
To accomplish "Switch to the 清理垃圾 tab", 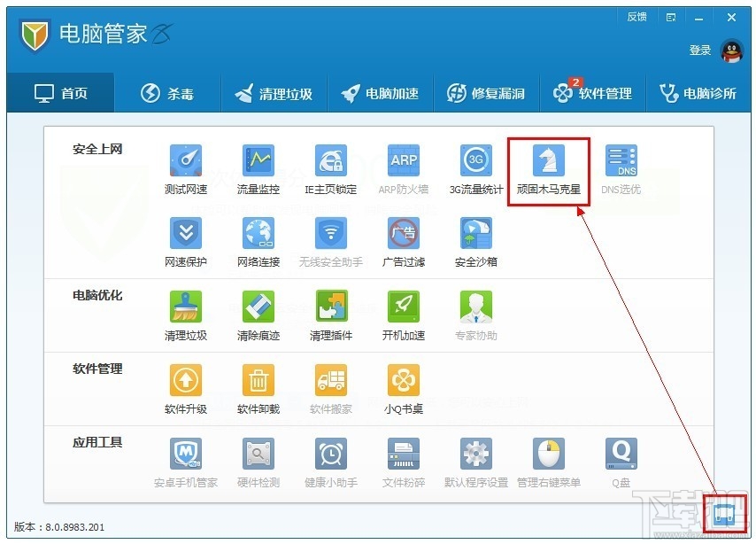I will [274, 93].
